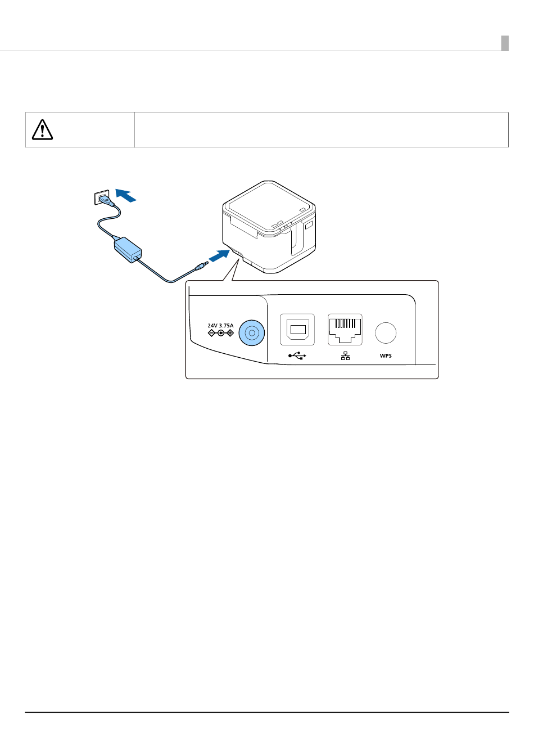Click the blue arrow pointing at printer
Viewport: 534px width, 756px height.
219,256
